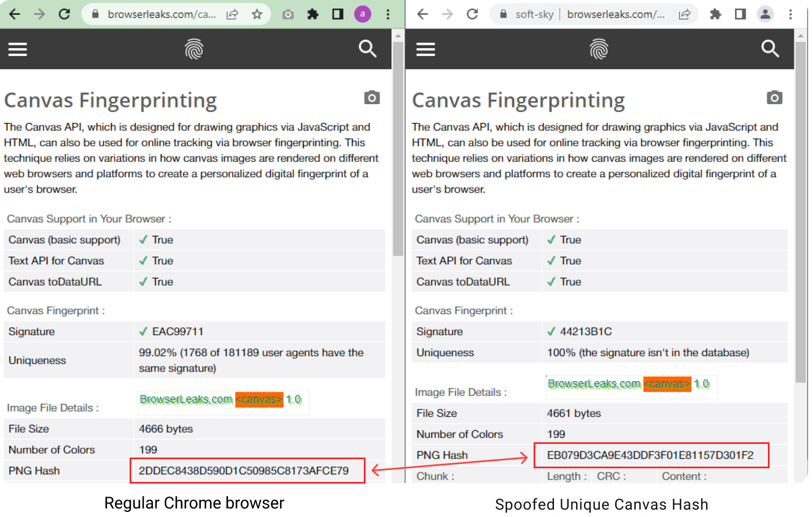The width and height of the screenshot is (812, 517).
Task: Reload the page in left browser
Action: coord(65,14)
